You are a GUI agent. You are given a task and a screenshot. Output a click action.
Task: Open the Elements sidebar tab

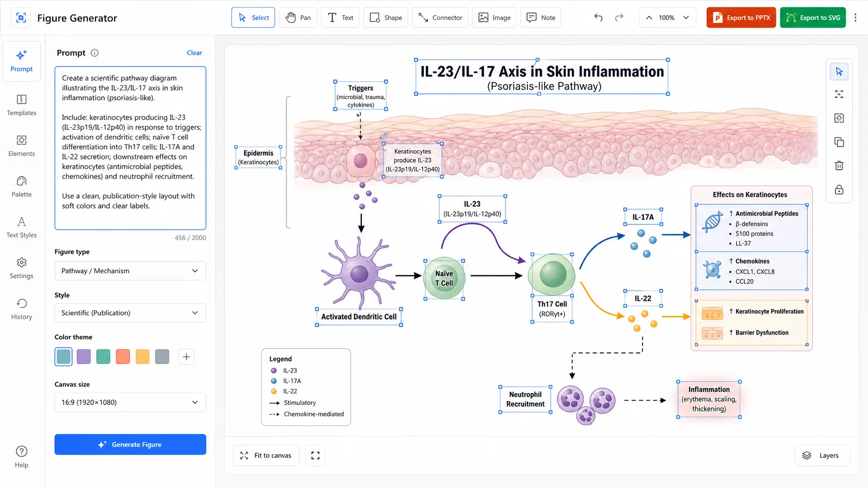coord(22,146)
